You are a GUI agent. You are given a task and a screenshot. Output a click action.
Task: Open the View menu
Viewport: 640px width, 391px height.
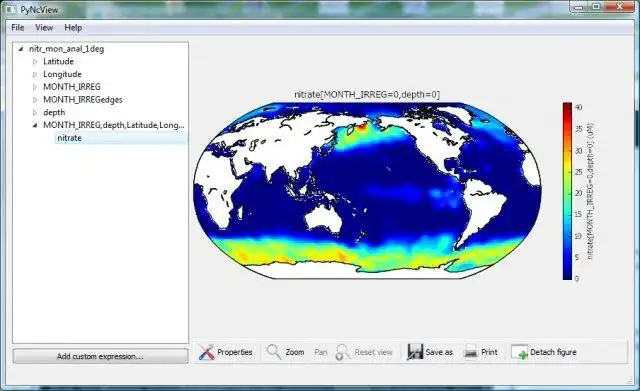(x=44, y=28)
